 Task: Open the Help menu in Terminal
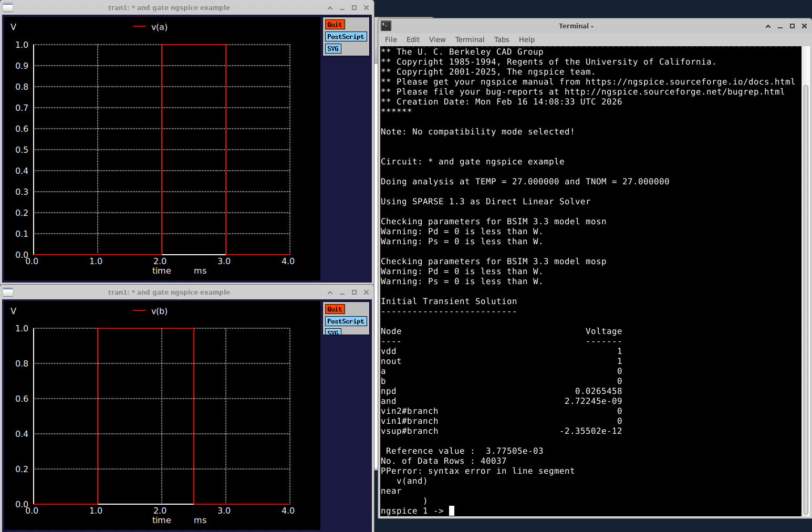click(526, 39)
